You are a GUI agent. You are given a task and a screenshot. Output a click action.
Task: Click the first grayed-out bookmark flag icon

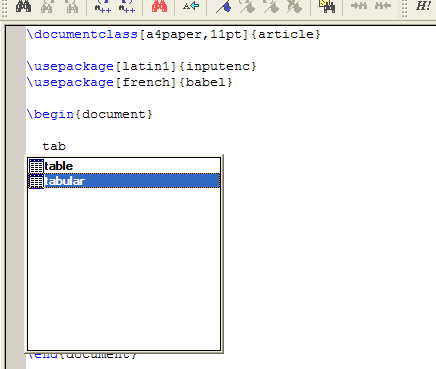click(248, 7)
